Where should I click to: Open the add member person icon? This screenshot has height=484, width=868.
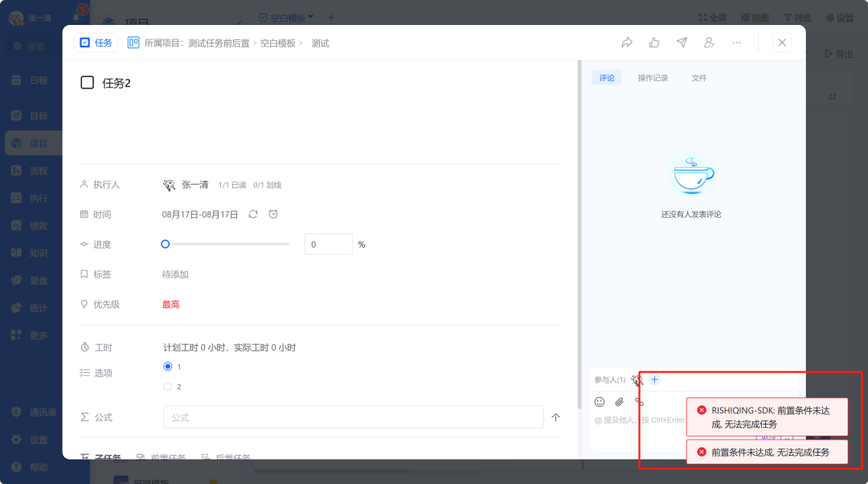tap(709, 43)
